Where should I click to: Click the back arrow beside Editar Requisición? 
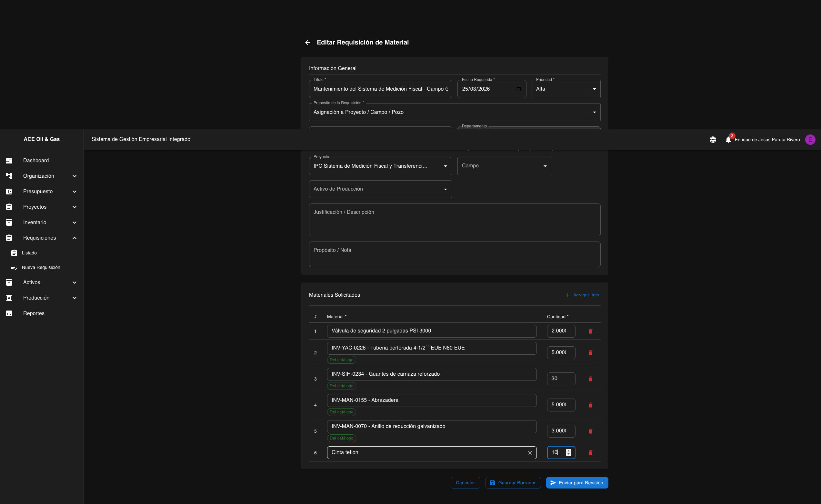[307, 43]
